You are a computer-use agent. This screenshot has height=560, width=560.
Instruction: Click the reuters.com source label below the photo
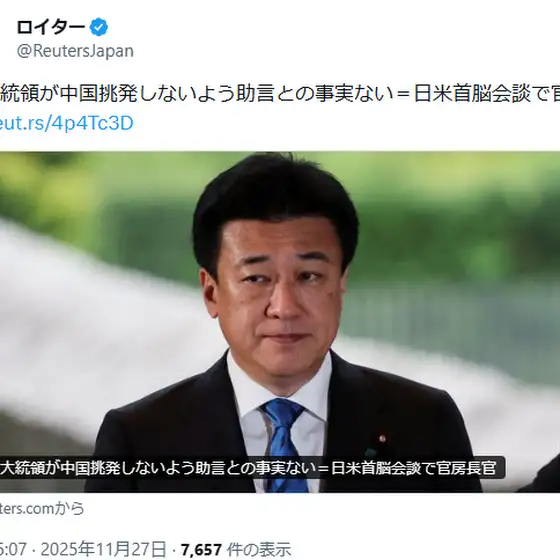(x=42, y=508)
